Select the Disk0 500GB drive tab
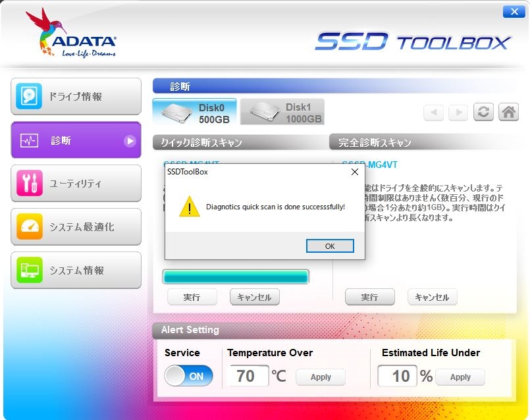This screenshot has width=530, height=420. [195, 112]
